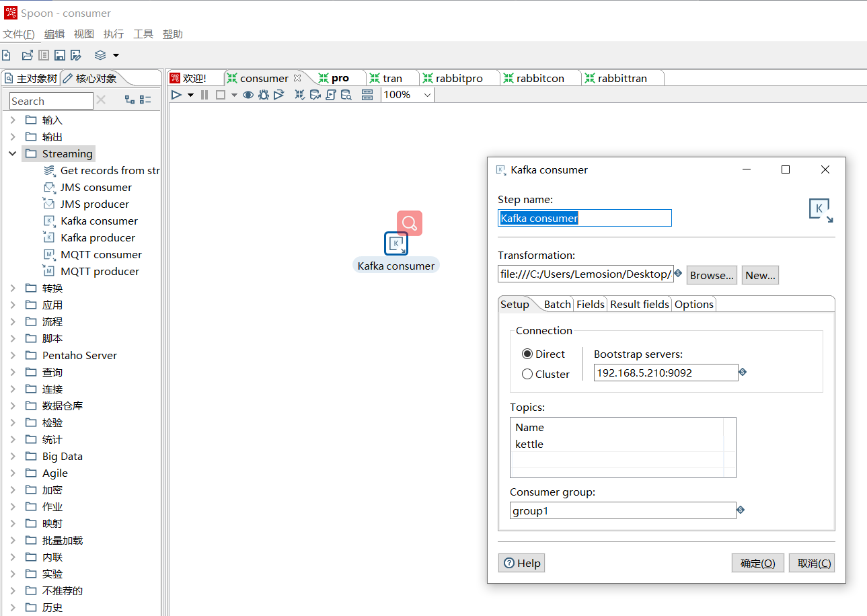Click the Kafka consumer step on the canvas
This screenshot has width=867, height=616.
pyautogui.click(x=396, y=243)
